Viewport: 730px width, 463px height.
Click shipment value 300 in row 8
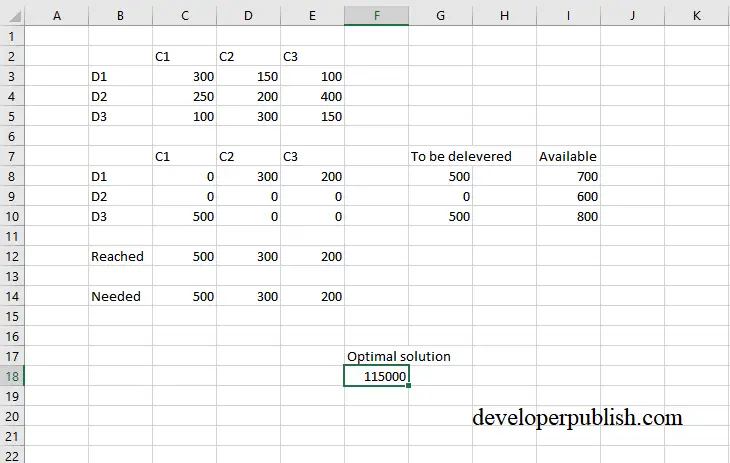coord(267,177)
